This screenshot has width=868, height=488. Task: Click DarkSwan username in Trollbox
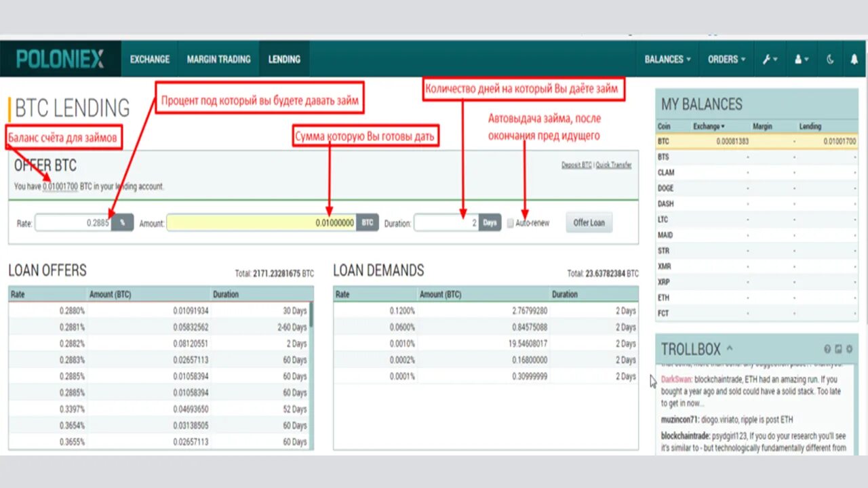pos(676,380)
